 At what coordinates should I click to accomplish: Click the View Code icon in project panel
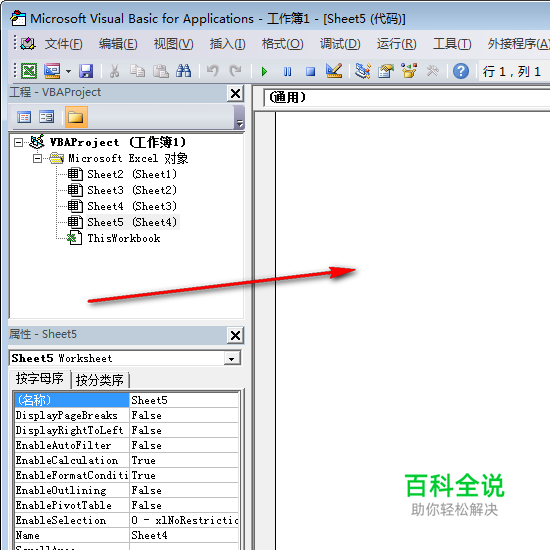point(24,117)
